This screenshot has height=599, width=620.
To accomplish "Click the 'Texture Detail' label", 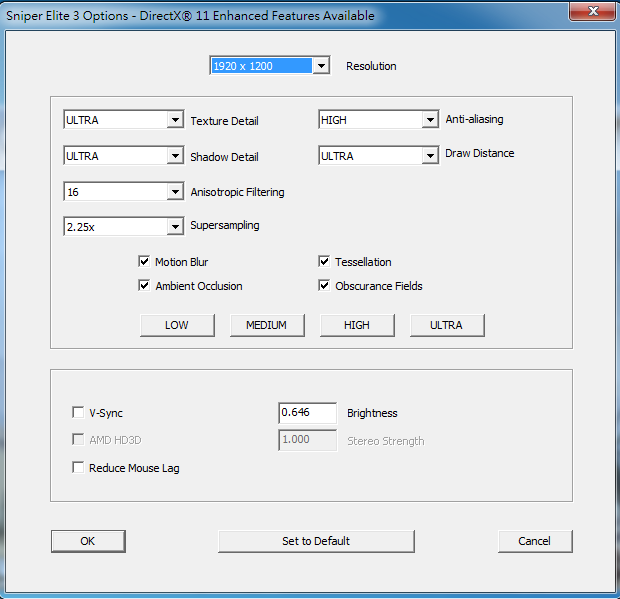I will [x=225, y=121].
